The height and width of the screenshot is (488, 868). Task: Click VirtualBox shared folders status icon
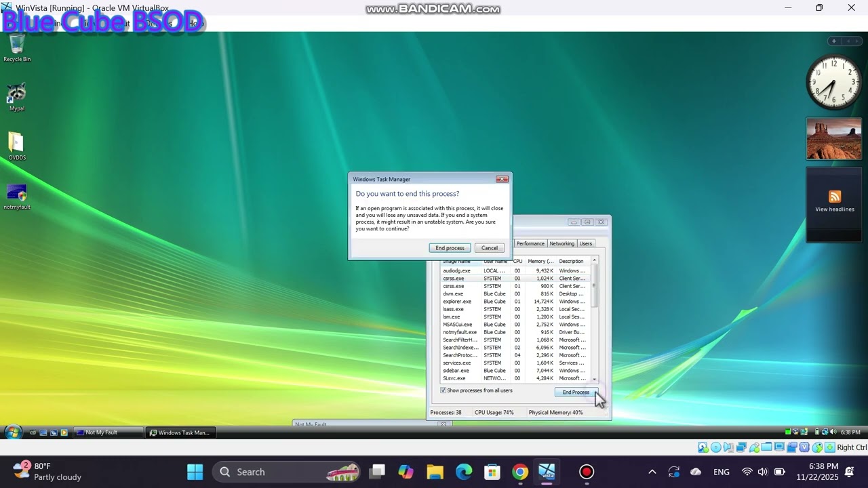pyautogui.click(x=766, y=447)
